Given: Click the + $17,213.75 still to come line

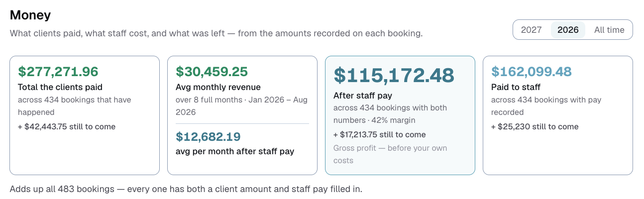Looking at the screenshot, I should (380, 135).
